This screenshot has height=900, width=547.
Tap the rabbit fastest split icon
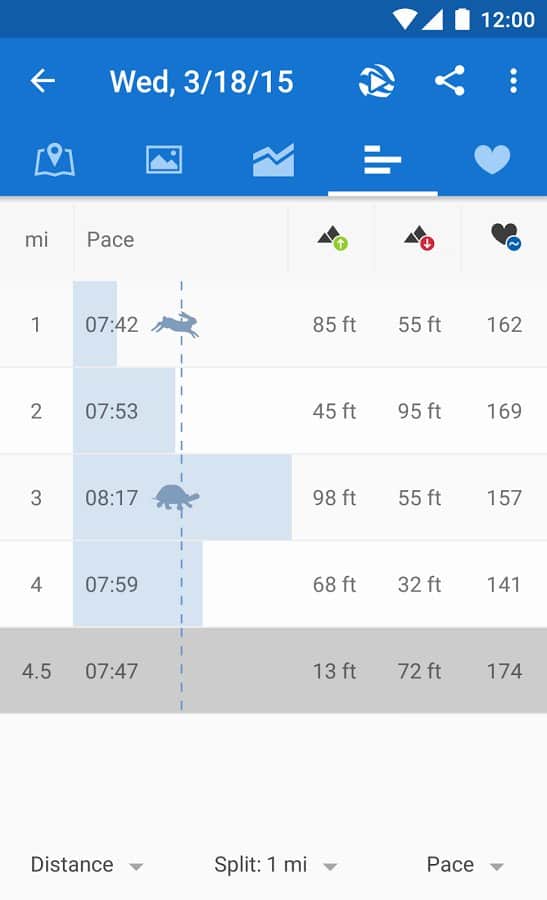(176, 325)
